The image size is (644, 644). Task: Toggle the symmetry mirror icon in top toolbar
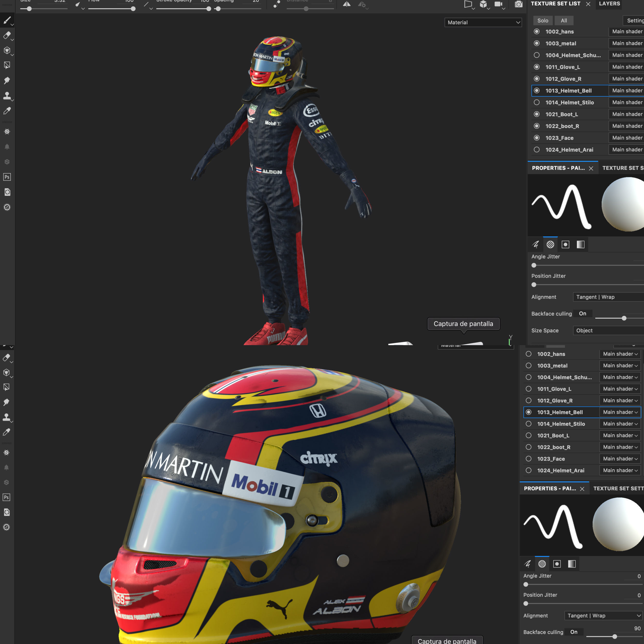point(347,4)
